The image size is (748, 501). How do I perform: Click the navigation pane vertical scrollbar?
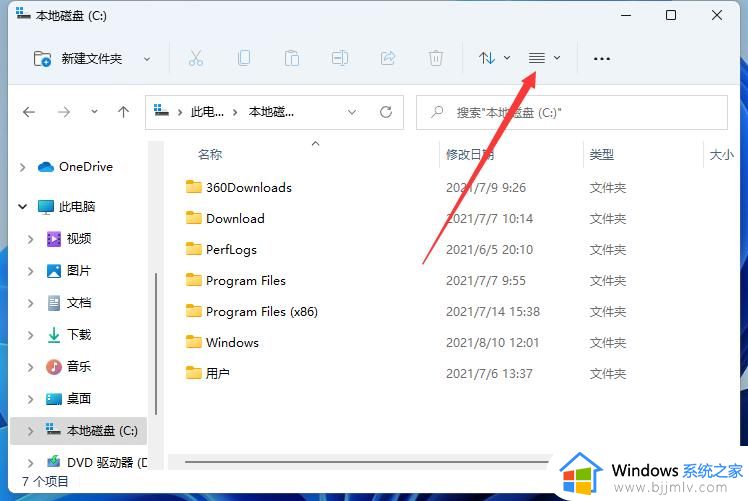(x=156, y=344)
